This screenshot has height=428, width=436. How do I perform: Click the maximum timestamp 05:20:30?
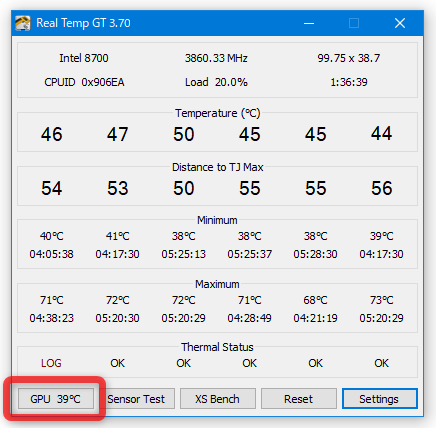tap(117, 318)
